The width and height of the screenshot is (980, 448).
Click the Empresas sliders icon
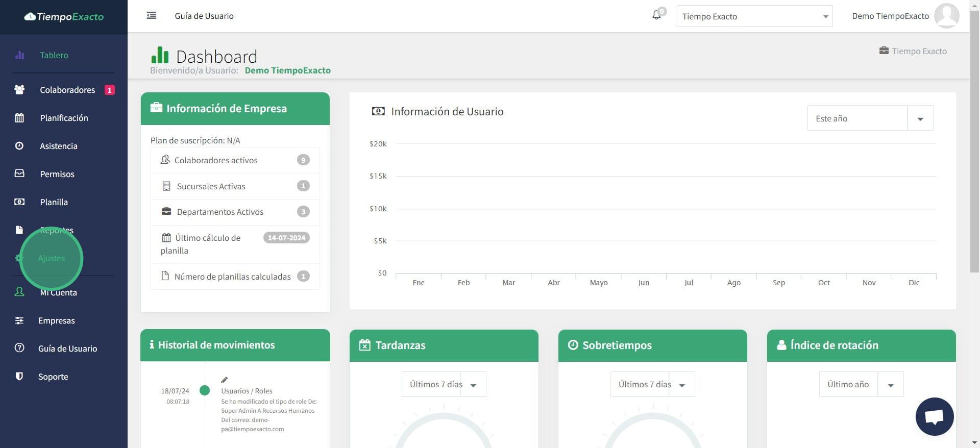coord(19,320)
